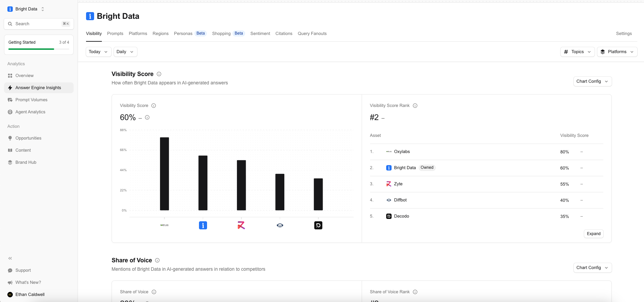Image resolution: width=644 pixels, height=302 pixels.
Task: Go to Agent Analytics page
Action: 39,112
